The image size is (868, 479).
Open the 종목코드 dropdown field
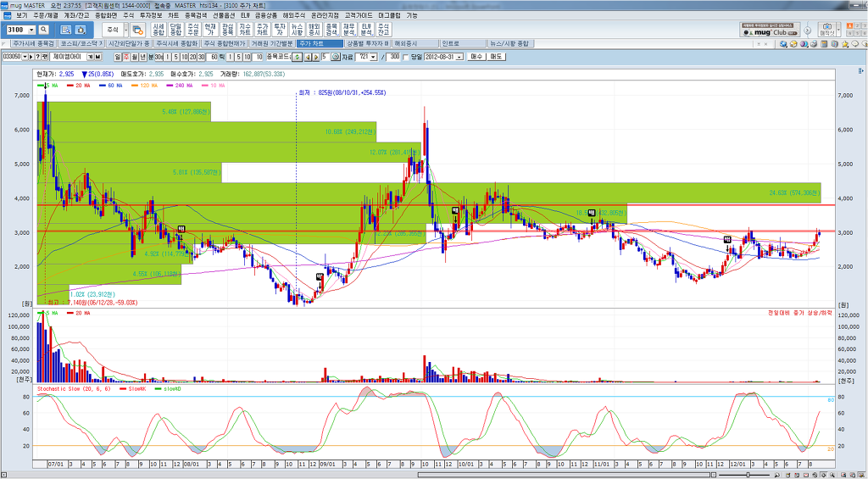click(280, 57)
